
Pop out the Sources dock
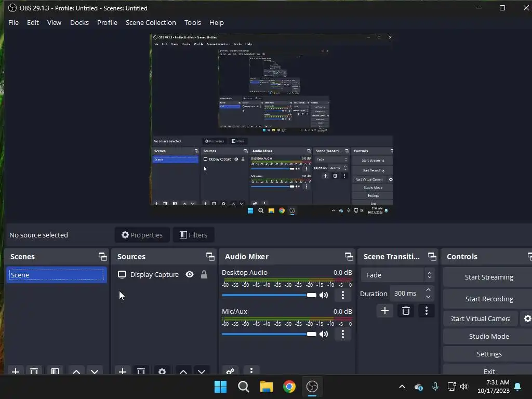point(210,257)
